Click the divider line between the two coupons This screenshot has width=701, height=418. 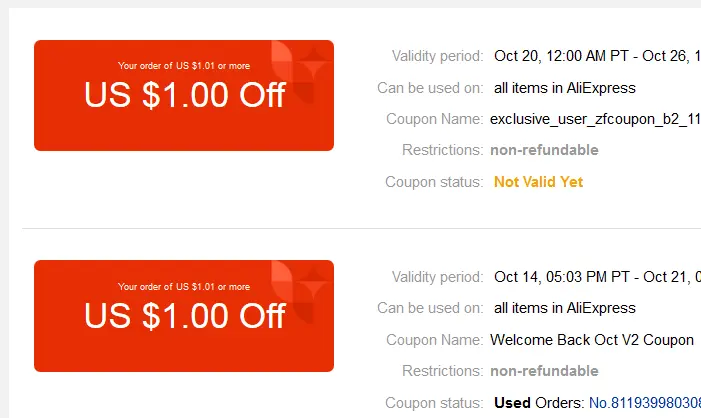(x=362, y=228)
